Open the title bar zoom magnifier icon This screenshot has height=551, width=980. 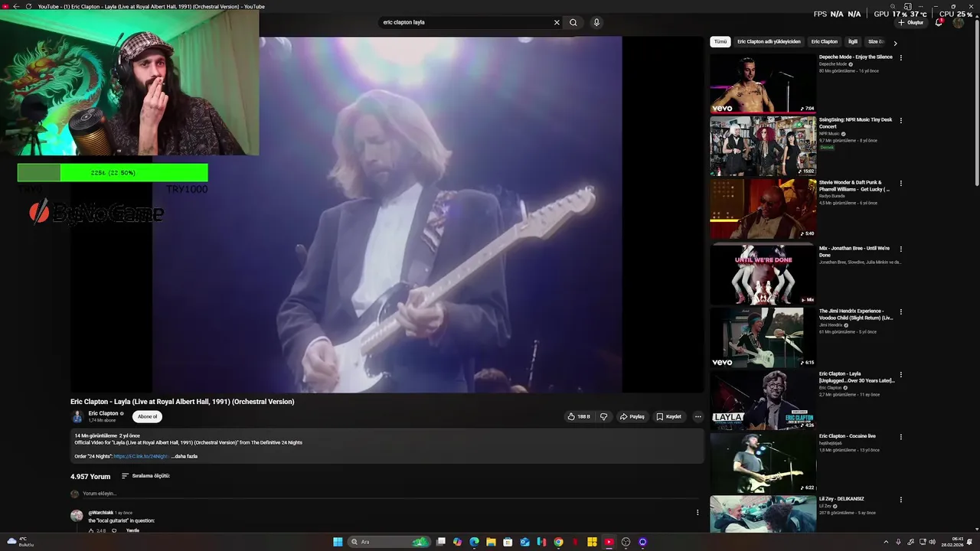pos(891,6)
